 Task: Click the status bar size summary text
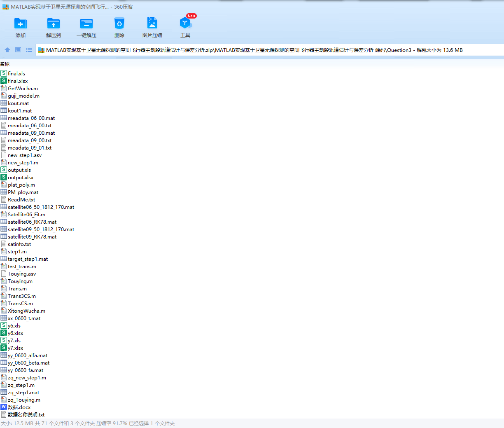88,423
